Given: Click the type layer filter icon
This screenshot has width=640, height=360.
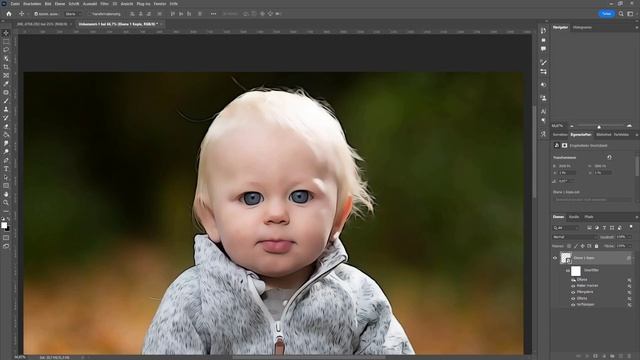Looking at the screenshot, I should (x=604, y=228).
